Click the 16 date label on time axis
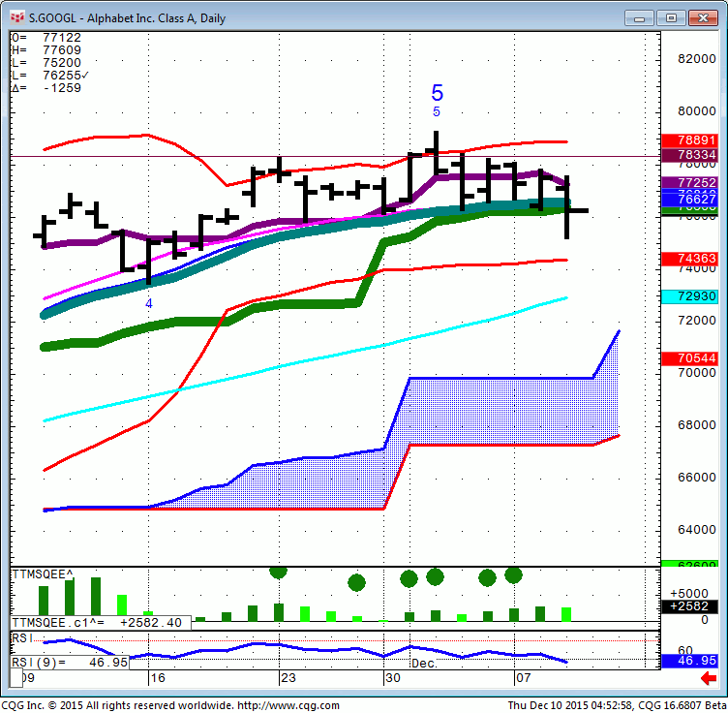Screen dimensions: 728x713 coord(158,678)
